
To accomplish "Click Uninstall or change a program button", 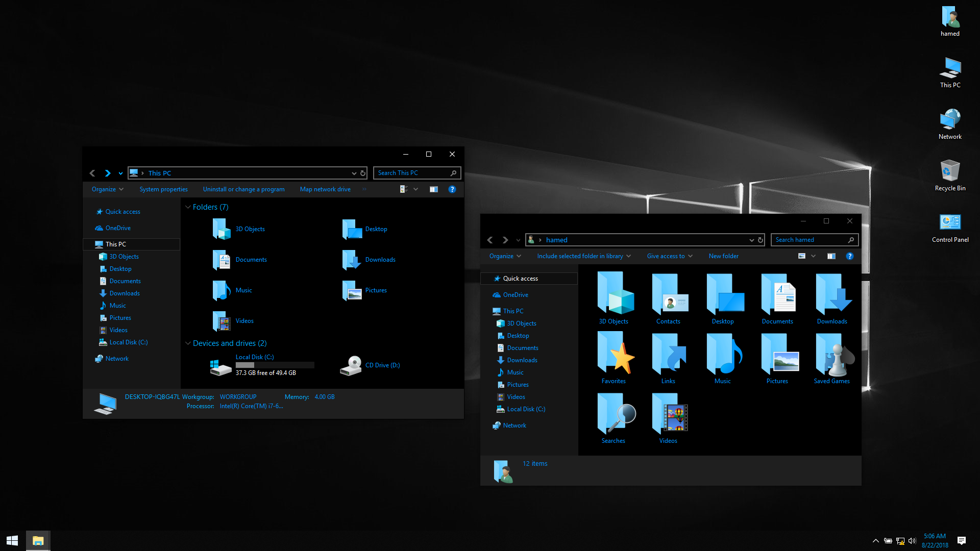I will point(243,189).
